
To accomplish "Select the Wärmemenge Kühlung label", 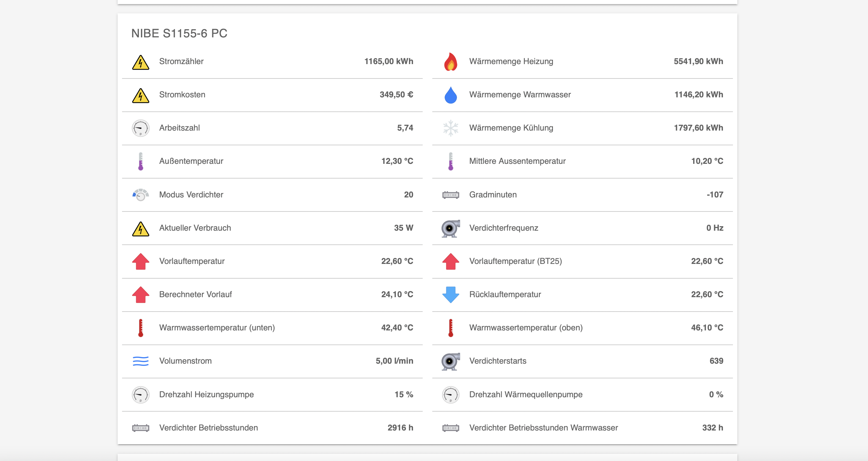I will (x=511, y=128).
